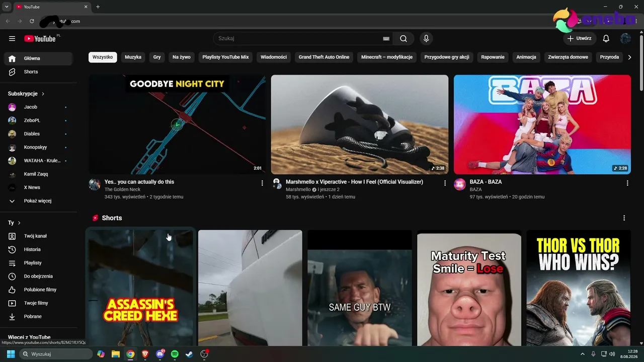The image size is (644, 362).
Task: Open the Thor vs Thor short
Action: pos(579,288)
